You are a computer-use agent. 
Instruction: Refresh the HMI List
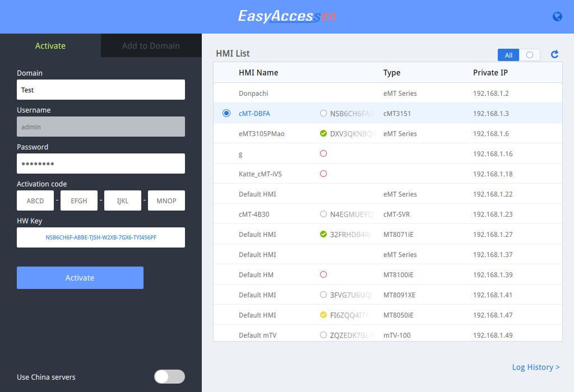[x=554, y=54]
